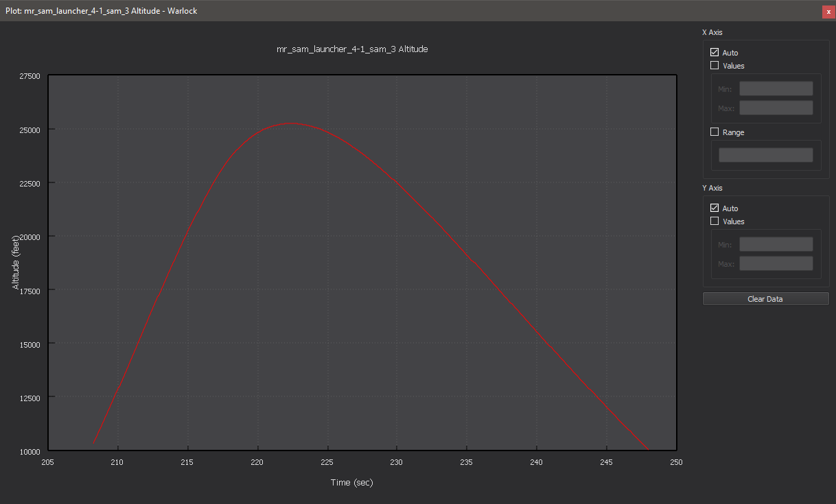Click the 230 X-axis tick label
Image resolution: width=836 pixels, height=504 pixels.
pos(397,462)
